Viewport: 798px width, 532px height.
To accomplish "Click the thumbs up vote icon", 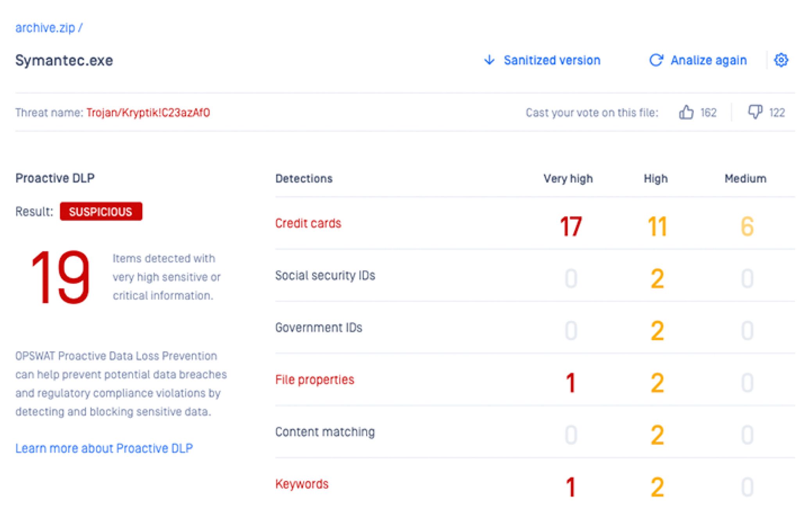I will pos(686,113).
